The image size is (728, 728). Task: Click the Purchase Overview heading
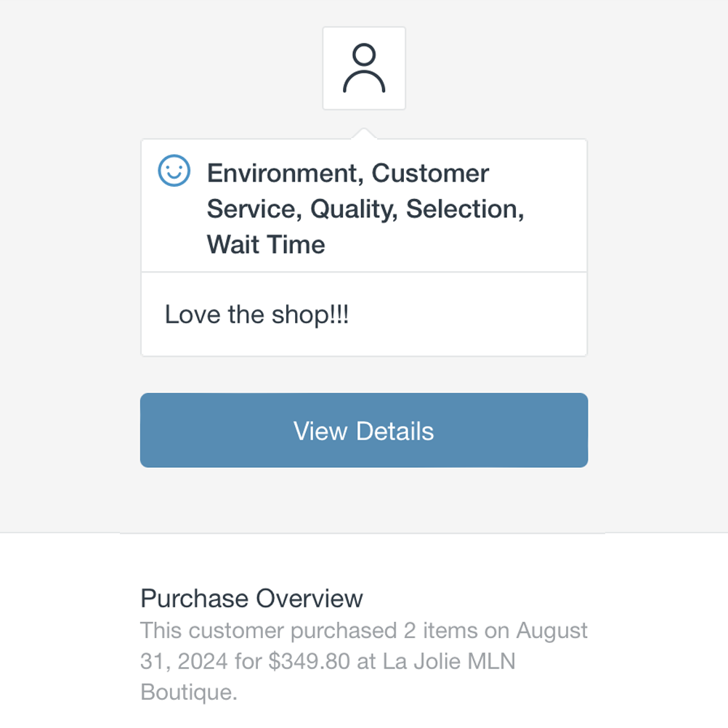click(251, 599)
